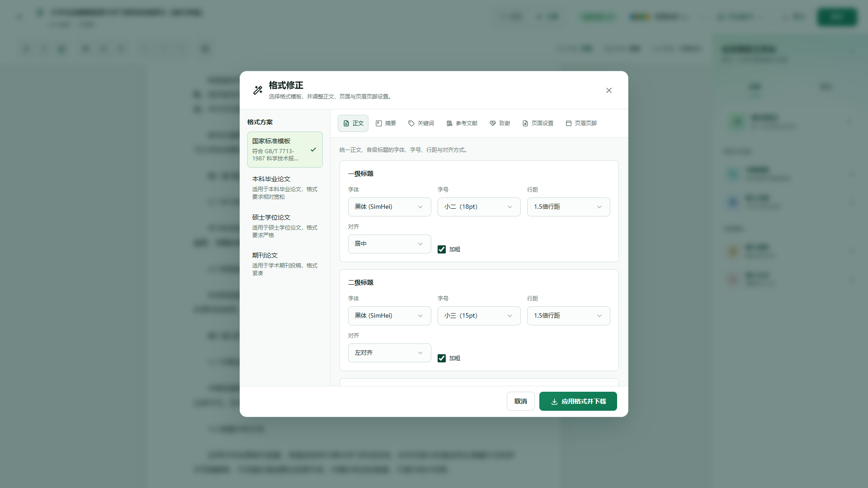The height and width of the screenshot is (488, 868).
Task: Click the magic wand icon beside 格式修正
Action: pos(258,90)
